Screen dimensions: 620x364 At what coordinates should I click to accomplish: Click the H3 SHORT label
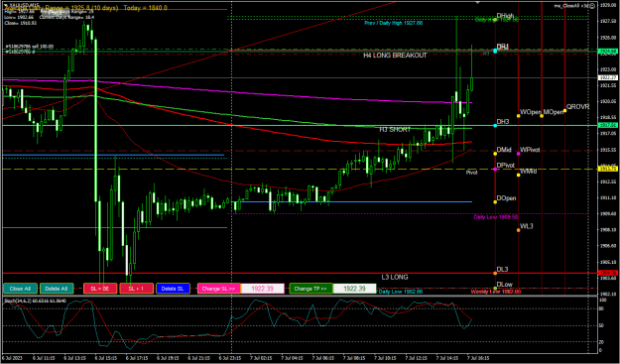click(395, 130)
